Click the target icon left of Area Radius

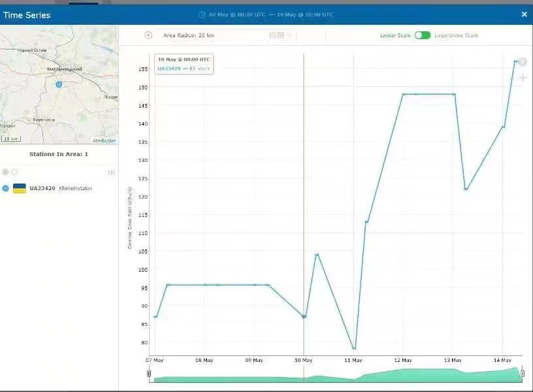pyautogui.click(x=148, y=35)
